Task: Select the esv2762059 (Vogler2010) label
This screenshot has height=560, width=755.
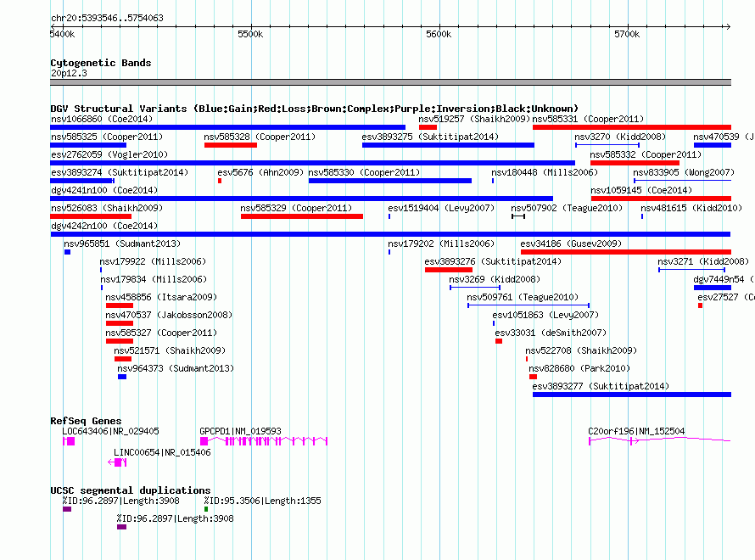Action: pos(109,154)
